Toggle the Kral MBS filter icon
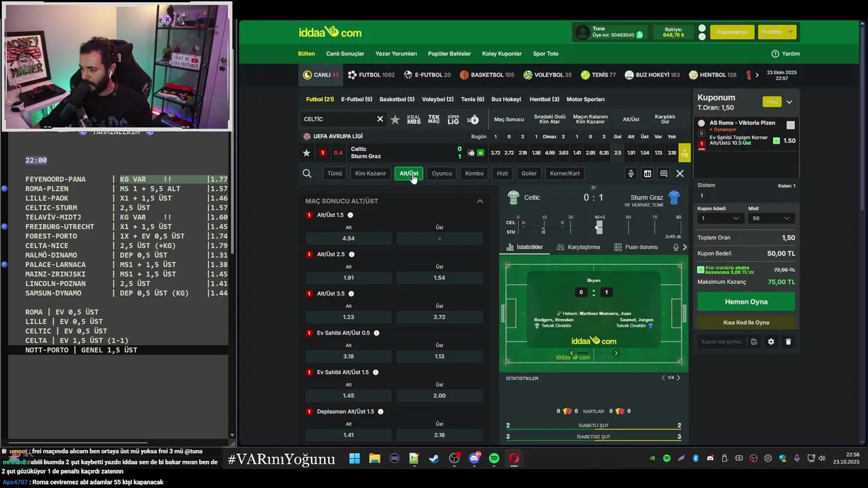Screen dimensions: 868x488 (x=414, y=119)
